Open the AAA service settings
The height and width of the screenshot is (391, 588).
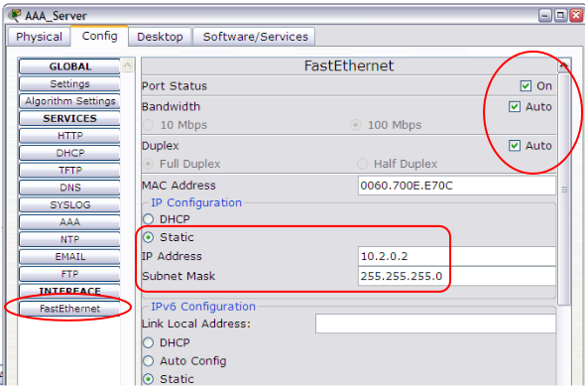point(69,222)
